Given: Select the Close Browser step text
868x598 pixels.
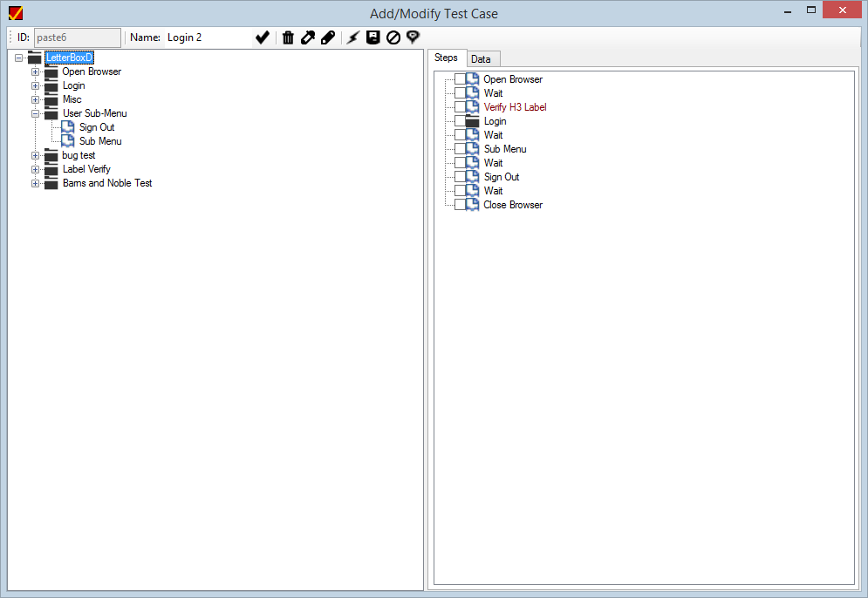Looking at the screenshot, I should pyautogui.click(x=513, y=205).
